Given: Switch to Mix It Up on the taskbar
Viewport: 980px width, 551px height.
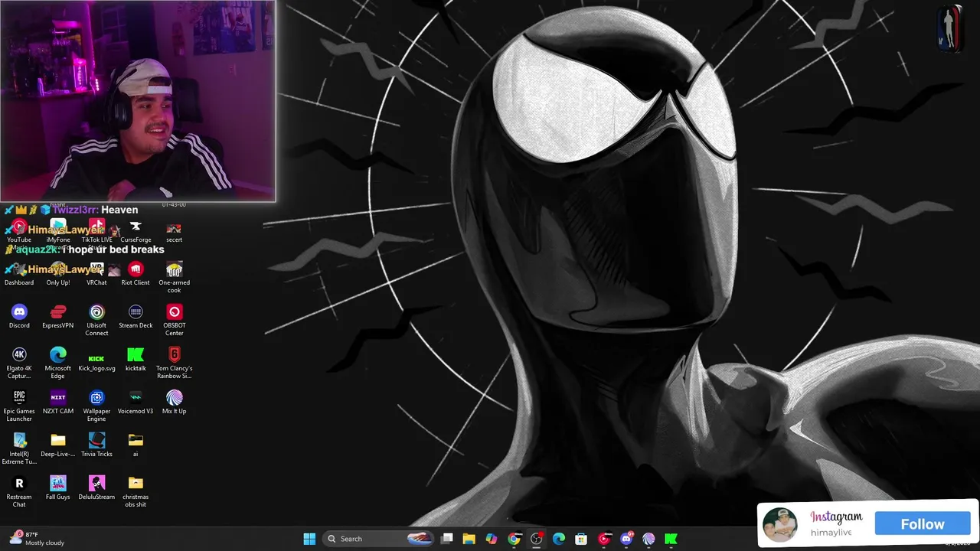Looking at the screenshot, I should pyautogui.click(x=648, y=539).
